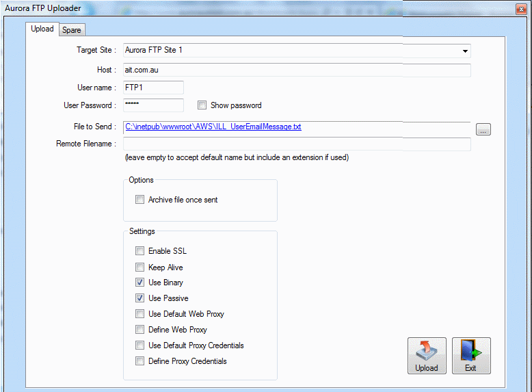The height and width of the screenshot is (392, 532).
Task: Click the Aurora FTP Uploader window title
Action: (43, 8)
